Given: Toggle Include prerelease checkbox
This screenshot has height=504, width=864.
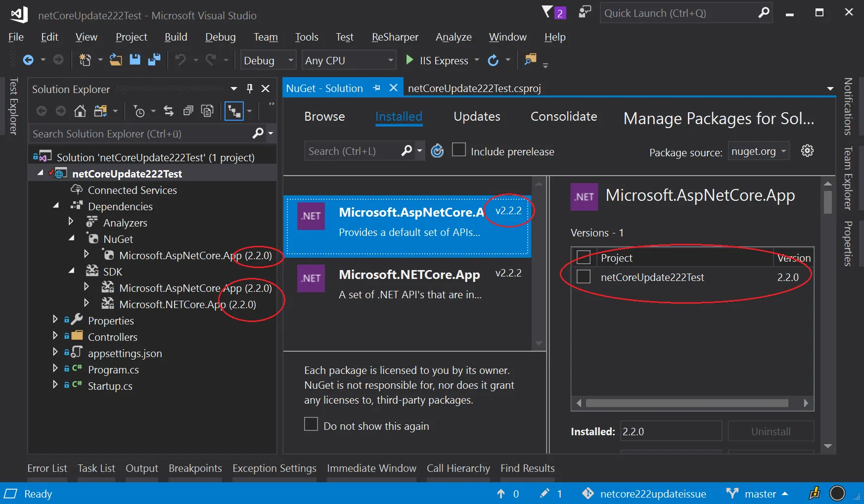Looking at the screenshot, I should coord(459,150).
